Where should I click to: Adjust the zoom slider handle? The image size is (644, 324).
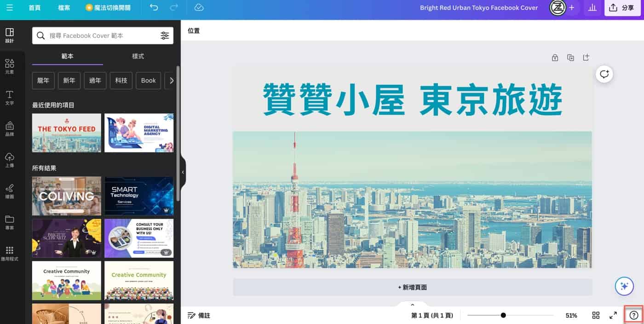pos(503,315)
